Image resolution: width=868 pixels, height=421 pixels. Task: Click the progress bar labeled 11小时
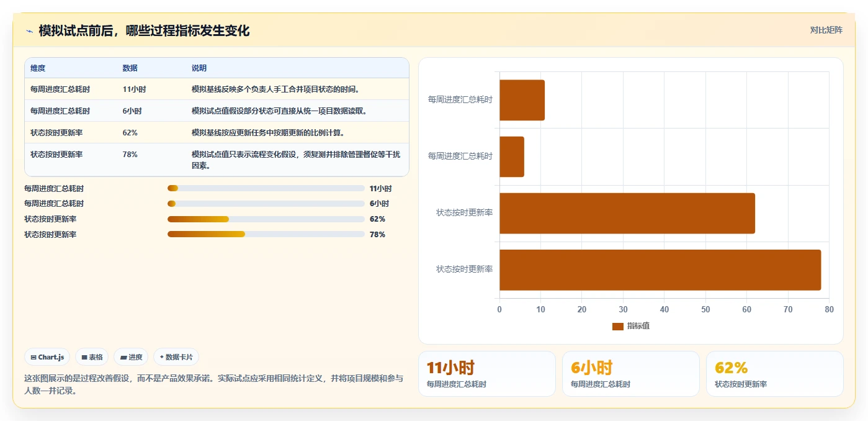click(266, 188)
